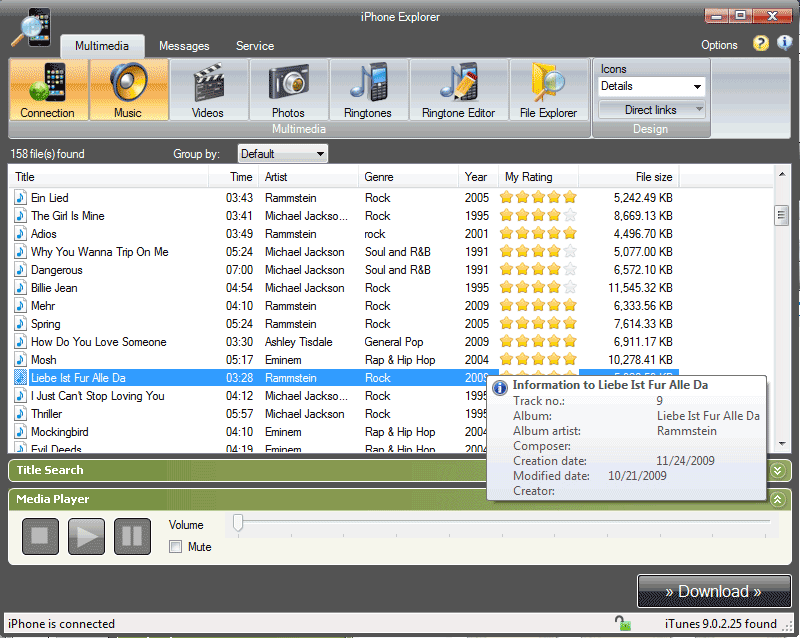This screenshot has height=638, width=800.
Task: Open the File Explorer folder icon
Action: pos(548,82)
